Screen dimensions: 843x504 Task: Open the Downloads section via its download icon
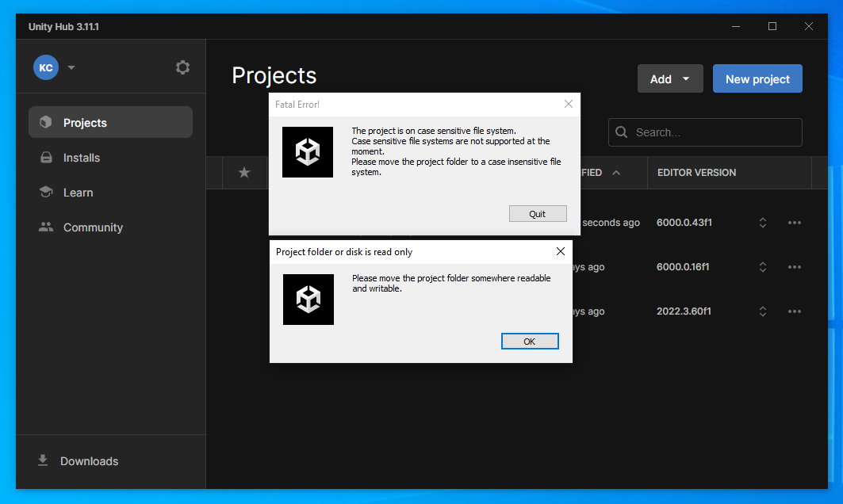coord(41,460)
